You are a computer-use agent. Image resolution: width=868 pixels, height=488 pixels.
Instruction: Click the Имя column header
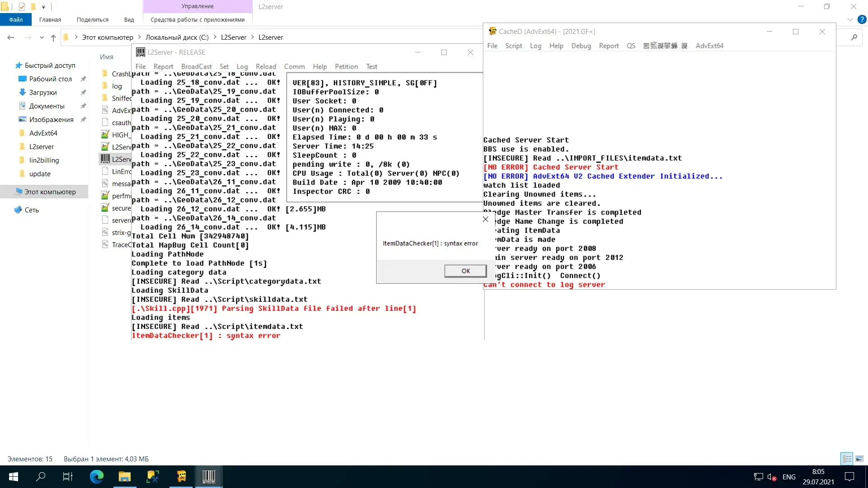coord(107,57)
